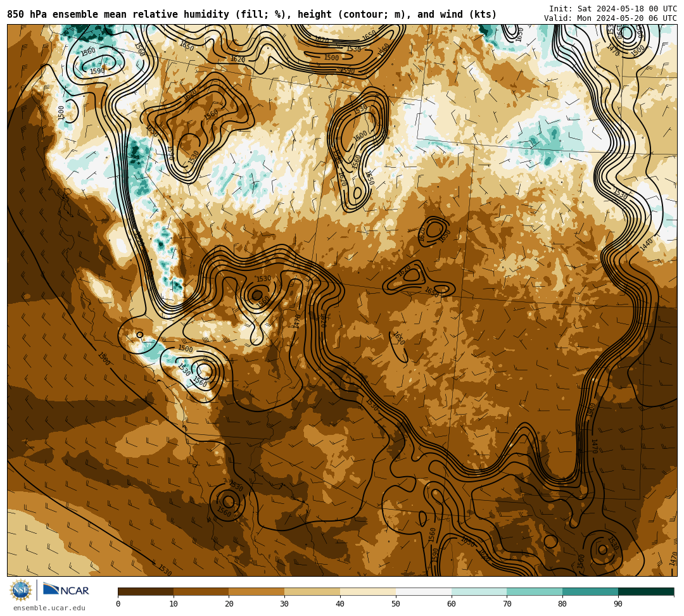Select the 40-50% cream colorbar segment
The height and width of the screenshot is (616, 684).
[x=368, y=591]
